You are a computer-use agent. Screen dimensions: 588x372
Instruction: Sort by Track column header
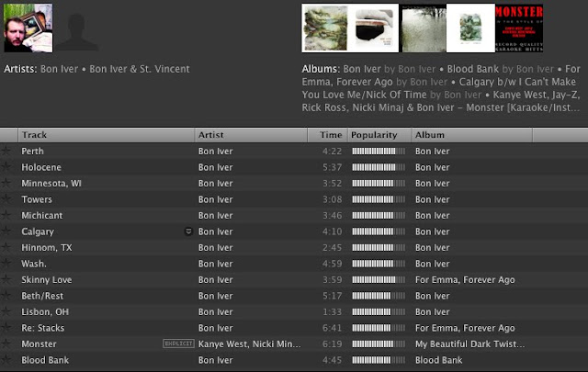(107, 135)
